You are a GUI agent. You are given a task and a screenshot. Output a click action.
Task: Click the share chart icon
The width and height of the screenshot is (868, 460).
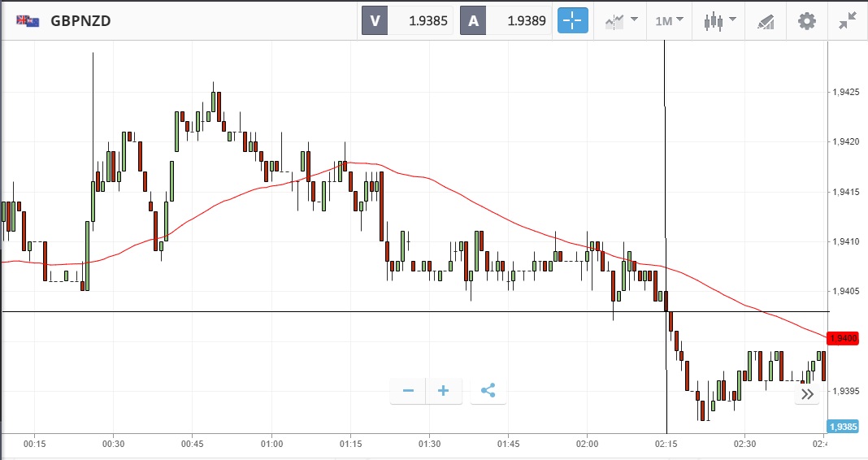click(488, 391)
